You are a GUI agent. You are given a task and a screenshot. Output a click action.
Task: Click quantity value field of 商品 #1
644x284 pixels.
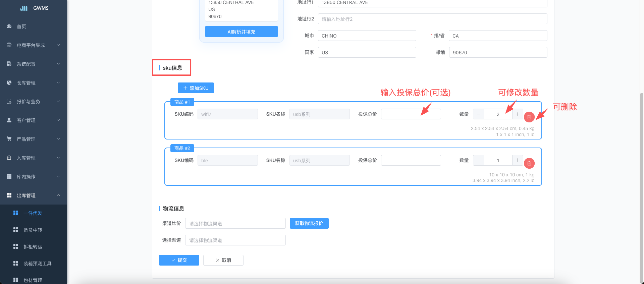(x=498, y=114)
